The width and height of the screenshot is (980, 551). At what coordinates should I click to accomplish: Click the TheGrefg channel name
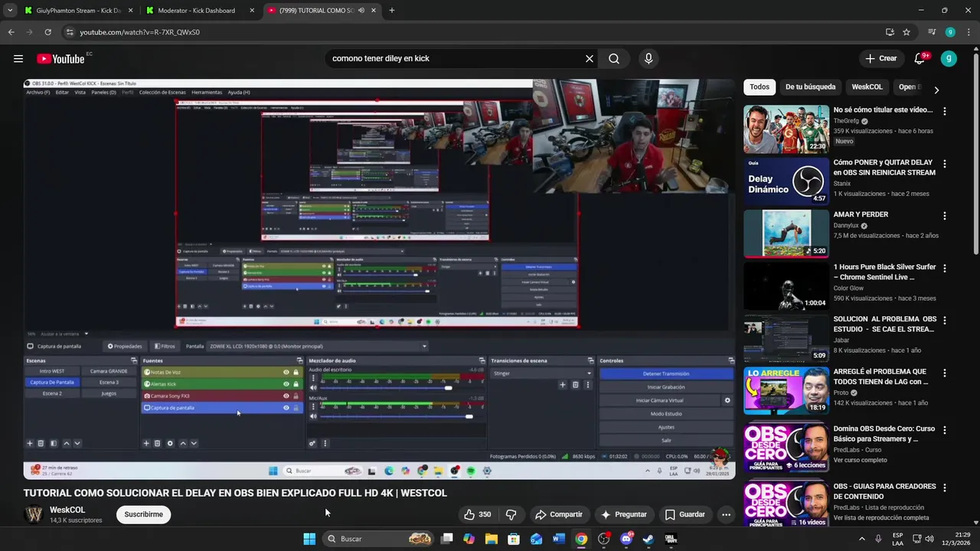pos(846,121)
